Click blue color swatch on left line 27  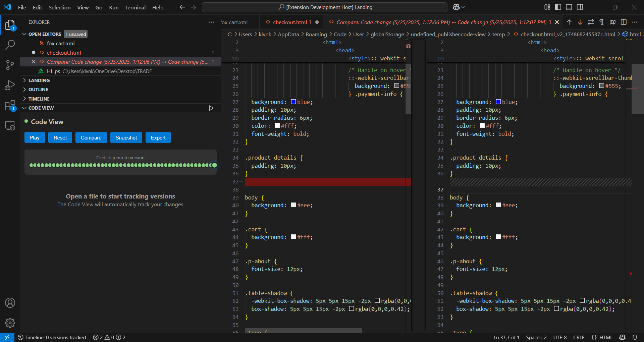coord(293,102)
